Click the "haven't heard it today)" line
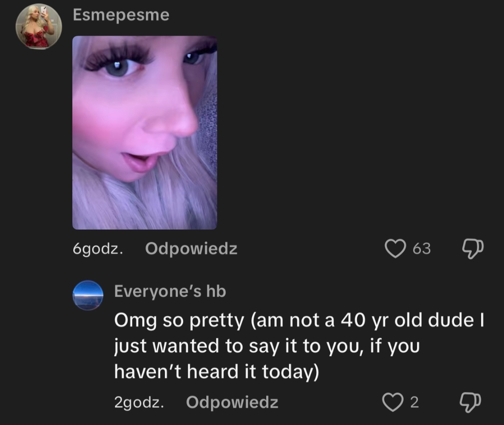The width and height of the screenshot is (504, 425). tap(216, 371)
